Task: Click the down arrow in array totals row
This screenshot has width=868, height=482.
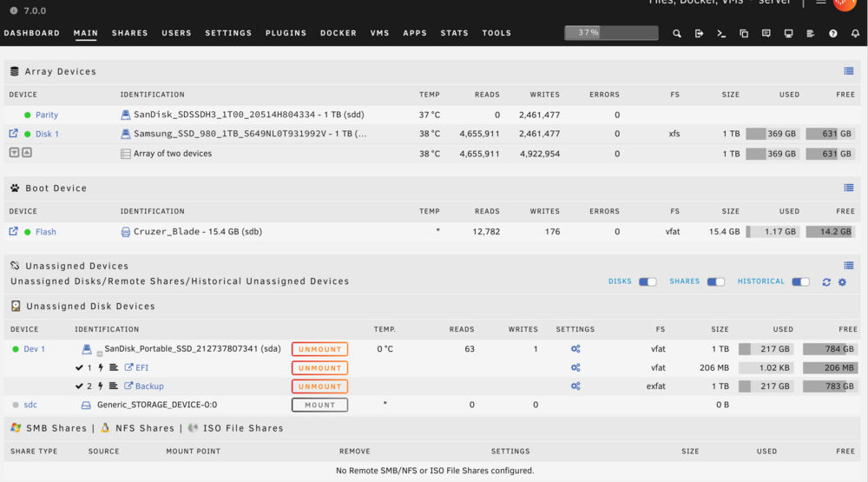Action: pos(15,152)
